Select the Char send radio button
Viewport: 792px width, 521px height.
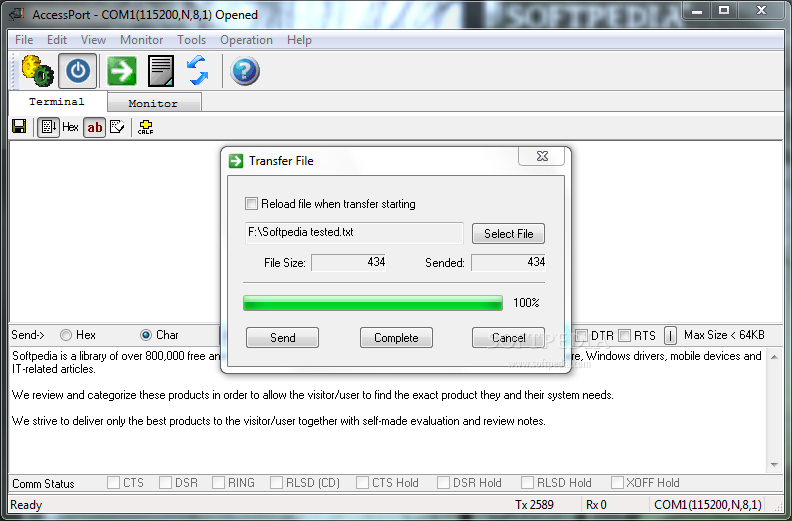click(x=146, y=335)
